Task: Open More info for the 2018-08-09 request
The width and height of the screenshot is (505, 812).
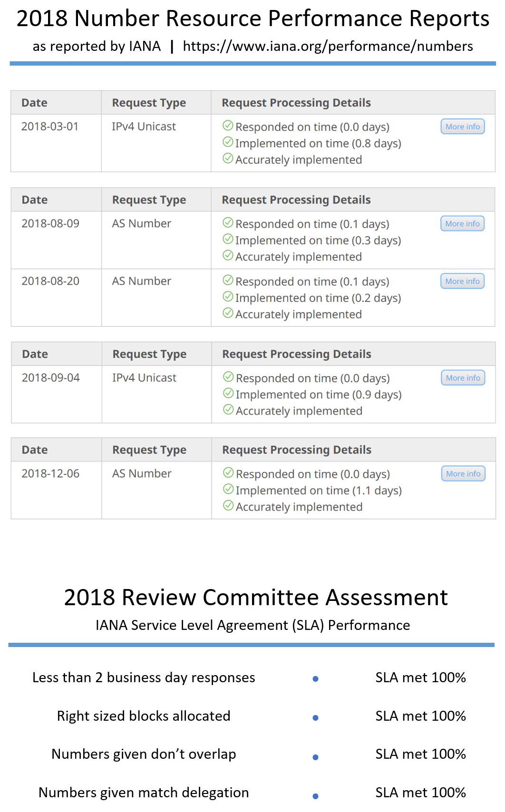Action: tap(463, 224)
